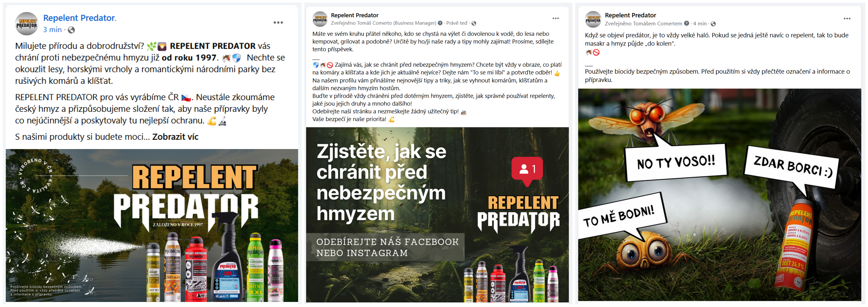Open Repelent Predator name on third post
The image size is (868, 307).
click(x=630, y=15)
